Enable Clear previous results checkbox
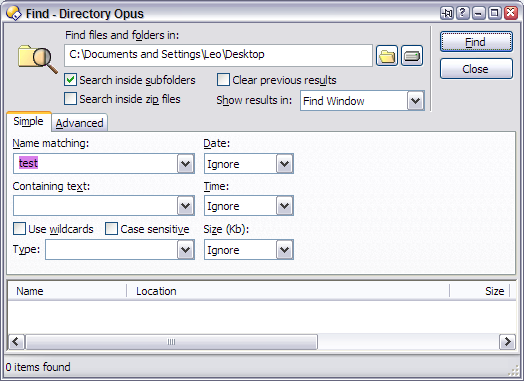524x381 pixels. [223, 80]
